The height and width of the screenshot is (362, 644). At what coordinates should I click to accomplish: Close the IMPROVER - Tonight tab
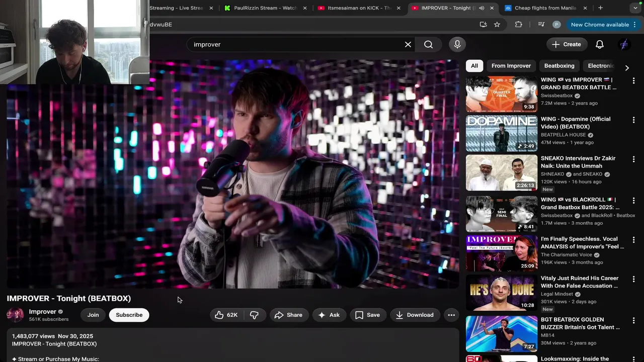492,8
